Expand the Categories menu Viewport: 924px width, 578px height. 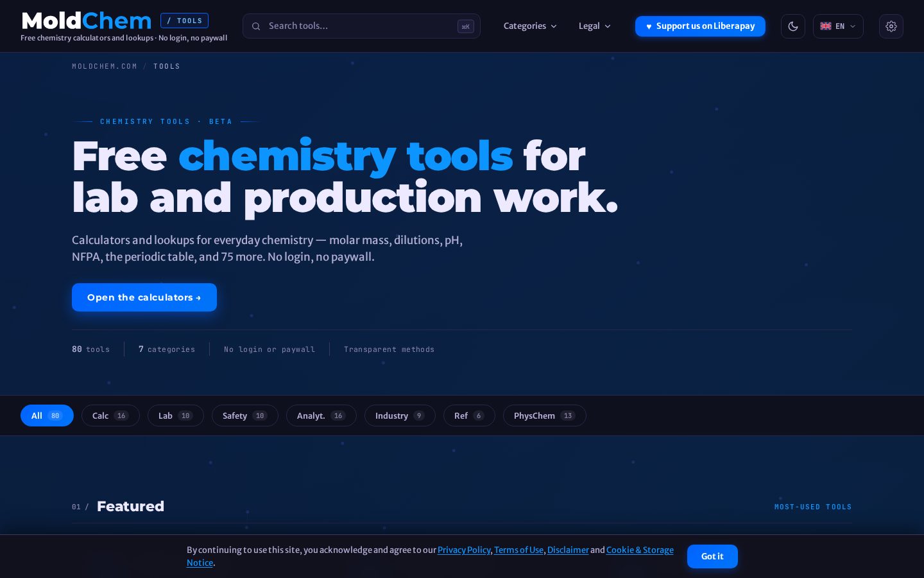pos(530,26)
